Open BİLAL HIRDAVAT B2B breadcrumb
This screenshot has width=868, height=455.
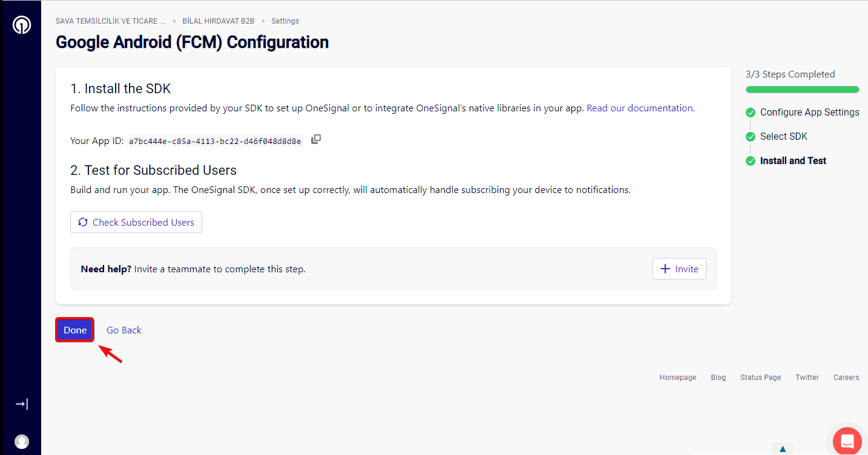tap(219, 21)
